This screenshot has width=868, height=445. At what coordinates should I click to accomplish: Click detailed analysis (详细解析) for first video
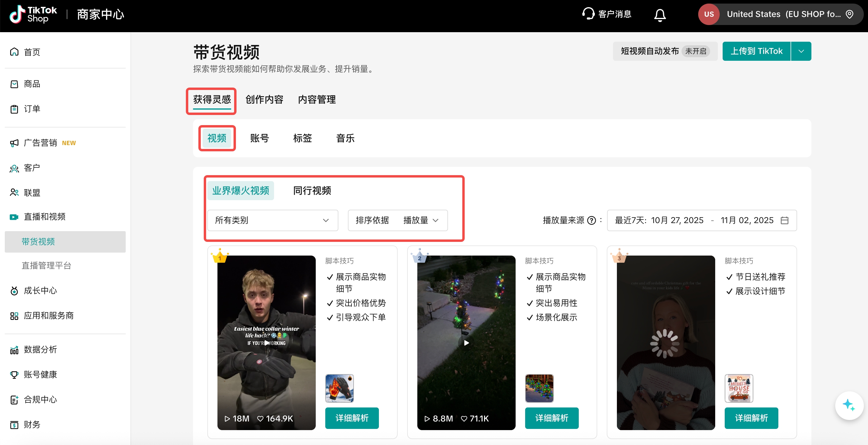pyautogui.click(x=351, y=418)
